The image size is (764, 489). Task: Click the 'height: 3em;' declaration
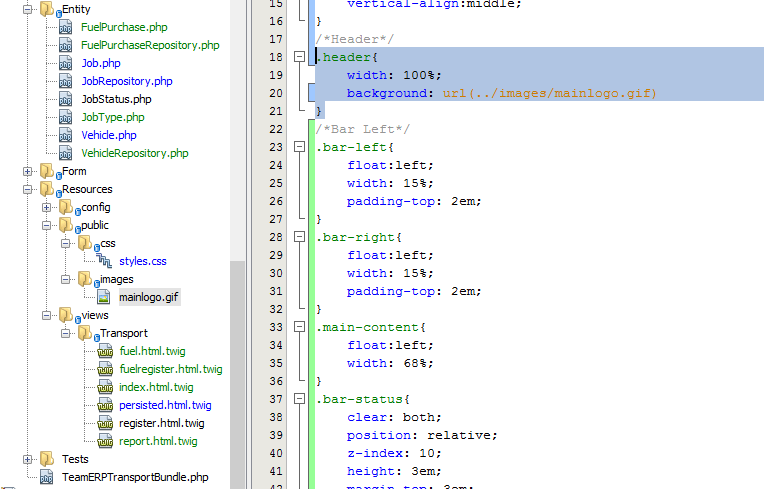[394, 471]
